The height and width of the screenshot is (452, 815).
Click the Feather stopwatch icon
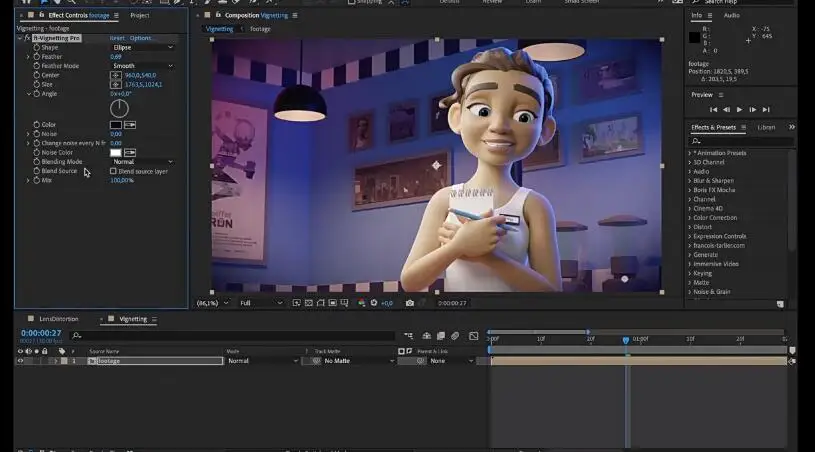(x=37, y=57)
